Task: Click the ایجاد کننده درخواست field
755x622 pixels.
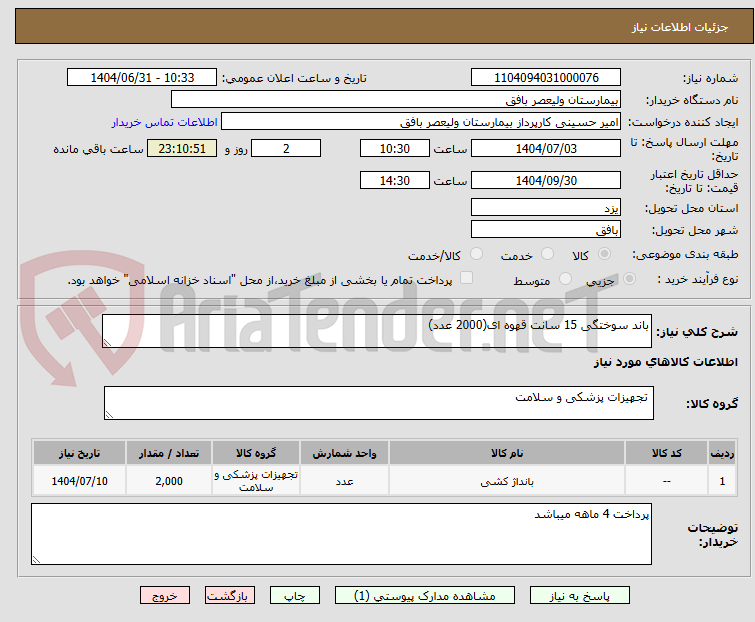Action: point(421,122)
